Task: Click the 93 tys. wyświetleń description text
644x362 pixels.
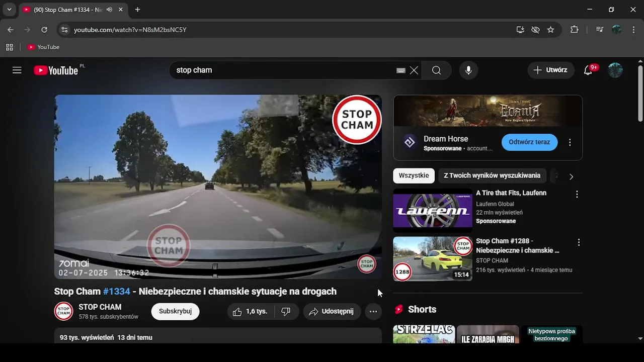Action: [87, 338]
